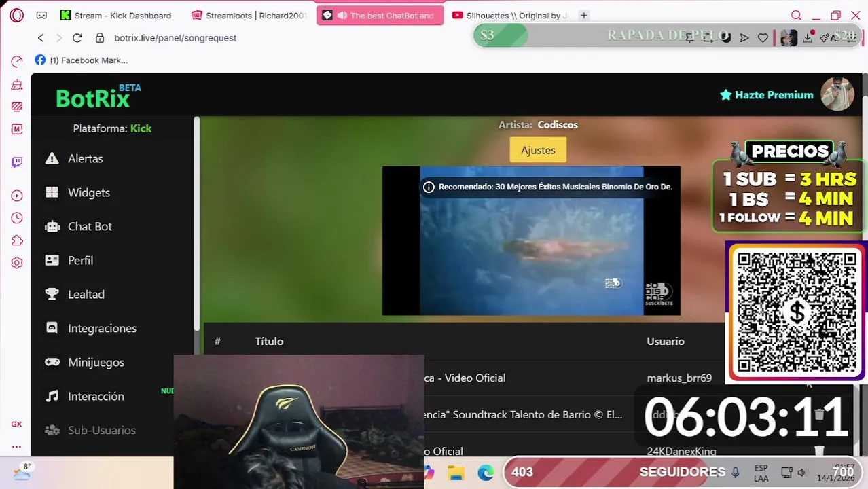Open Facebook Marketplace bookmark

tap(82, 60)
